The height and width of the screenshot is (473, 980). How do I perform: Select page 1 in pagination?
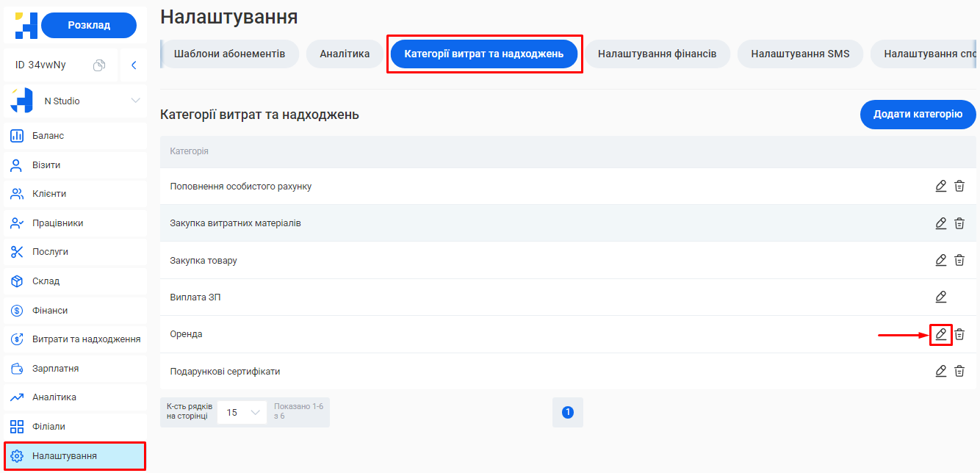[567, 412]
